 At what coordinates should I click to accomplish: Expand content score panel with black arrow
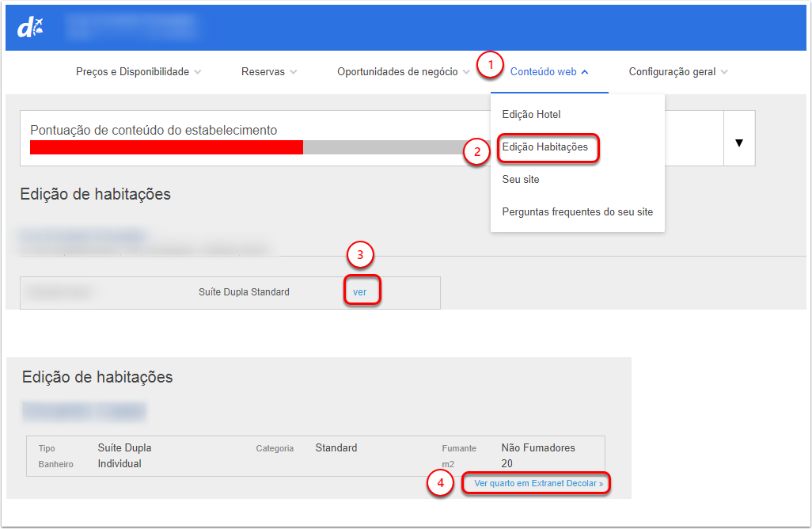pyautogui.click(x=739, y=143)
